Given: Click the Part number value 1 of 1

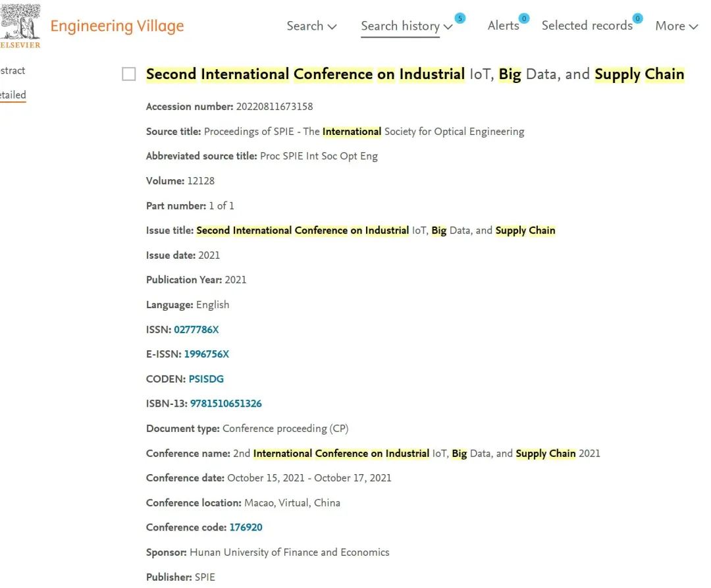Looking at the screenshot, I should 221,206.
